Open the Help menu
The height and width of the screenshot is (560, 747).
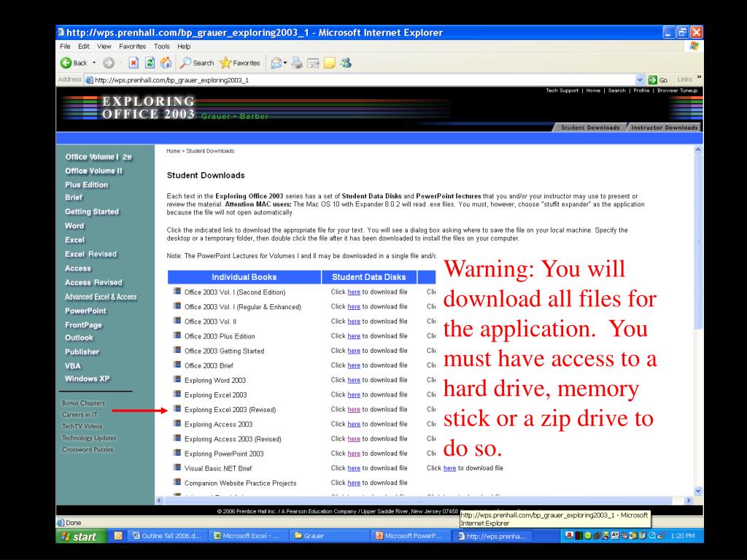[x=184, y=46]
